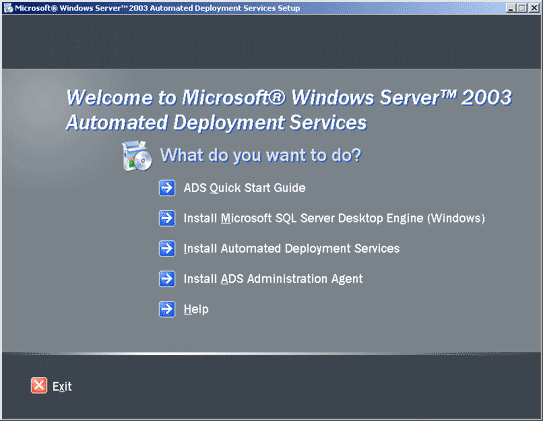Click the setup box and CD icon
543x421 pixels.
click(137, 156)
